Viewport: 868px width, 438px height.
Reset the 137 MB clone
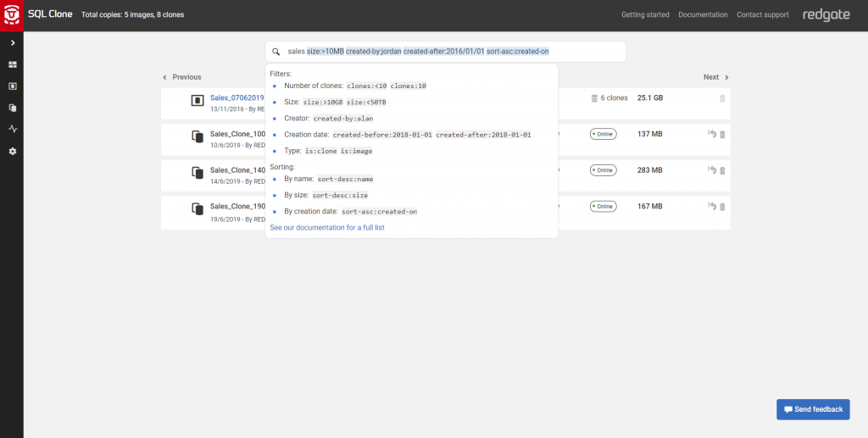click(x=712, y=134)
